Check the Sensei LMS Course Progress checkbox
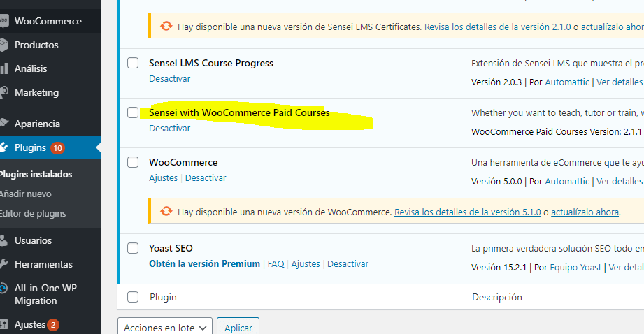Image resolution: width=644 pixels, height=334 pixels. point(133,63)
